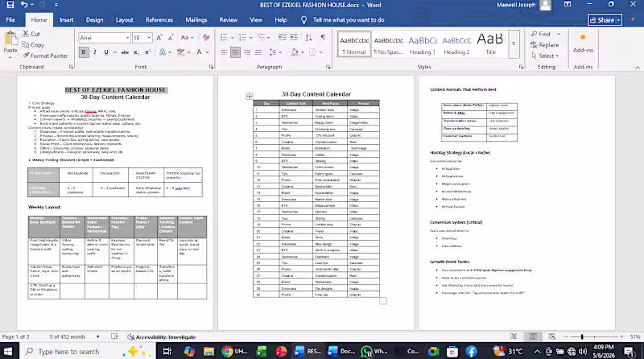Toggle Print Layout view in status bar
This screenshot has width=644, height=359.
(x=533, y=336)
